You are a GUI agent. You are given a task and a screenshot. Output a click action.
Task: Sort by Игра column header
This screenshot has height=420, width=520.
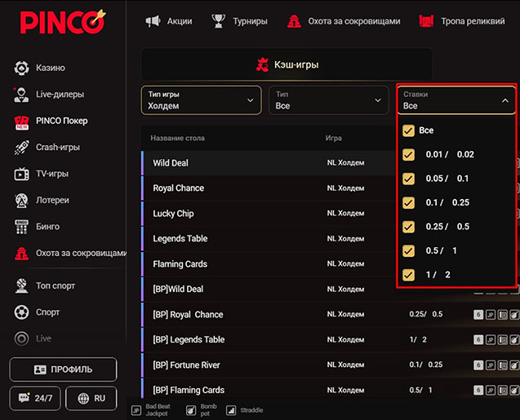(x=333, y=138)
